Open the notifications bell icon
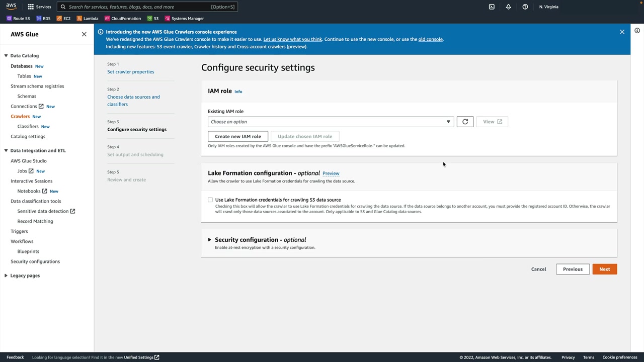 pyautogui.click(x=508, y=7)
